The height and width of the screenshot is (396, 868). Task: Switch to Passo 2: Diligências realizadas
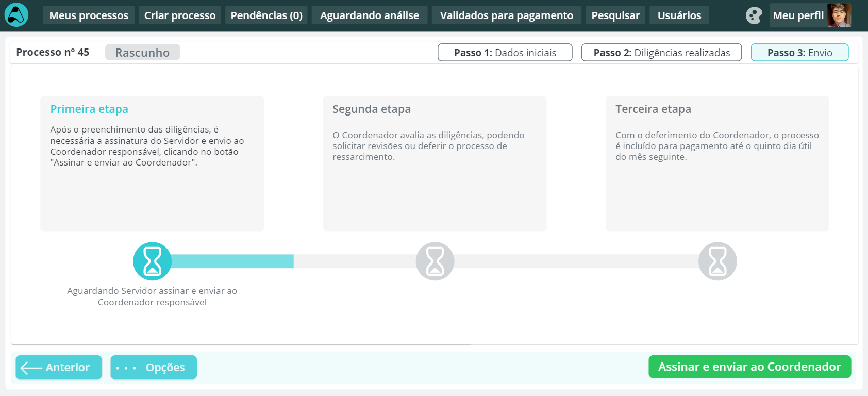pos(662,53)
